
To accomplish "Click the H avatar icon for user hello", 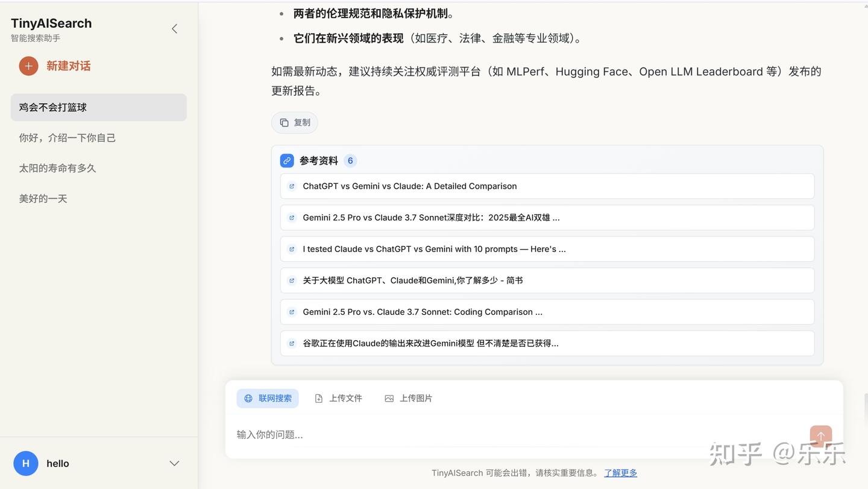I will point(25,463).
